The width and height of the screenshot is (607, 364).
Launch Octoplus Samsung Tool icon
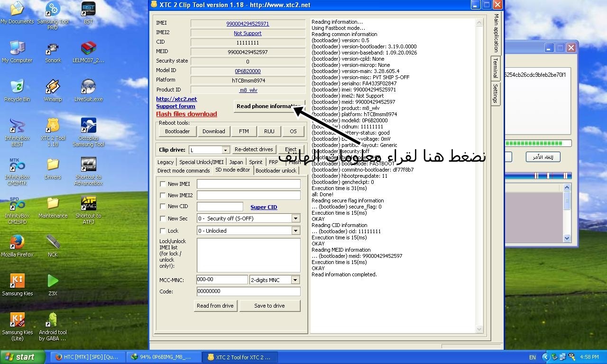pos(89,133)
